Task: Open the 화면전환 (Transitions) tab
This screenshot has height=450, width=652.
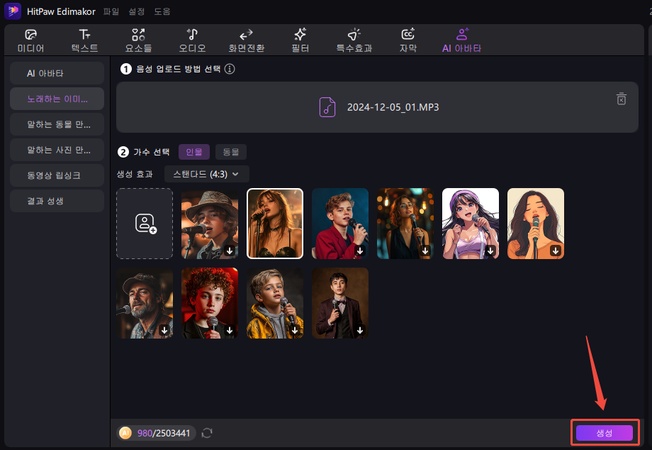Action: coord(245,40)
